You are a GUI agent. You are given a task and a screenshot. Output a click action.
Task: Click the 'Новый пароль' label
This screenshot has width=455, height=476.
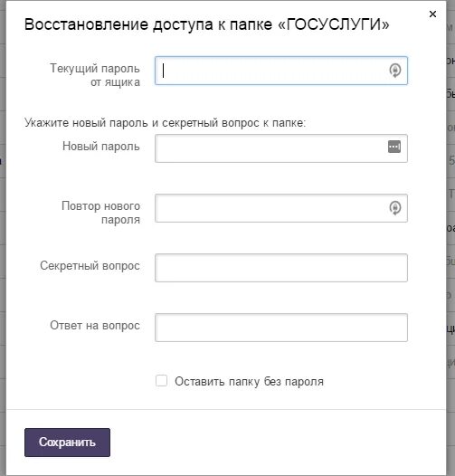coord(101,147)
